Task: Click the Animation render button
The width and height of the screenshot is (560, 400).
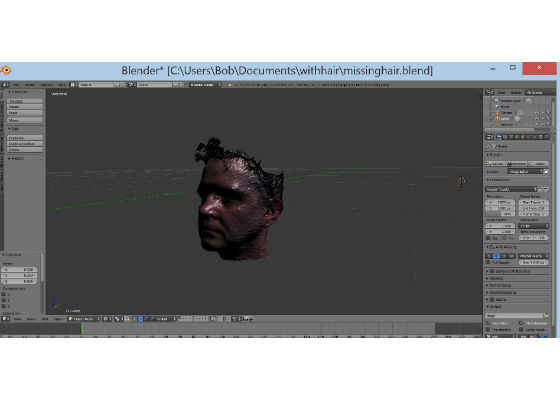Action: 517,164
